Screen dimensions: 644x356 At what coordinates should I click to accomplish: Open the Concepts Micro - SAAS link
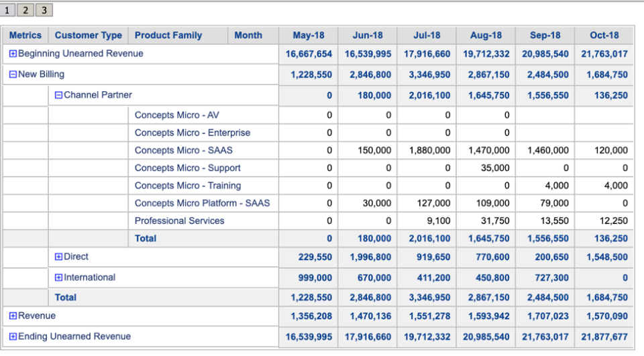pyautogui.click(x=184, y=150)
